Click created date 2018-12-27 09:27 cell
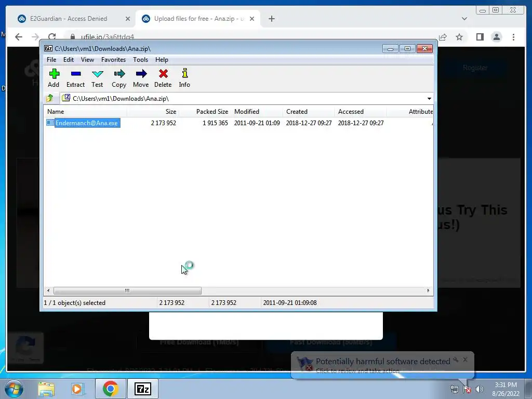 point(309,123)
